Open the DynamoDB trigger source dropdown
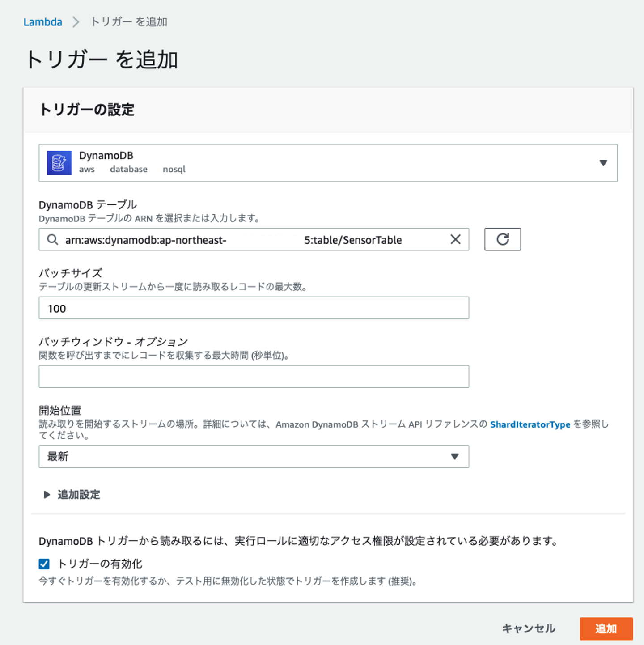 328,163
